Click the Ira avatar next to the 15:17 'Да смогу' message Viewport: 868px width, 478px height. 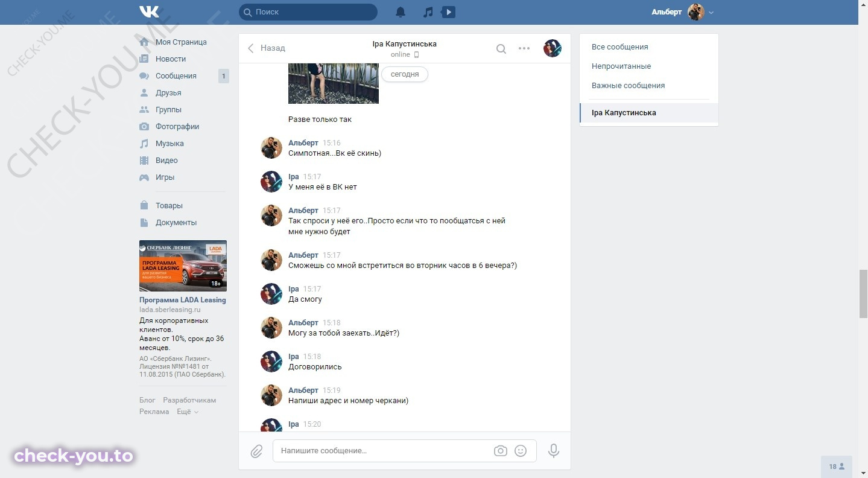[x=271, y=295]
